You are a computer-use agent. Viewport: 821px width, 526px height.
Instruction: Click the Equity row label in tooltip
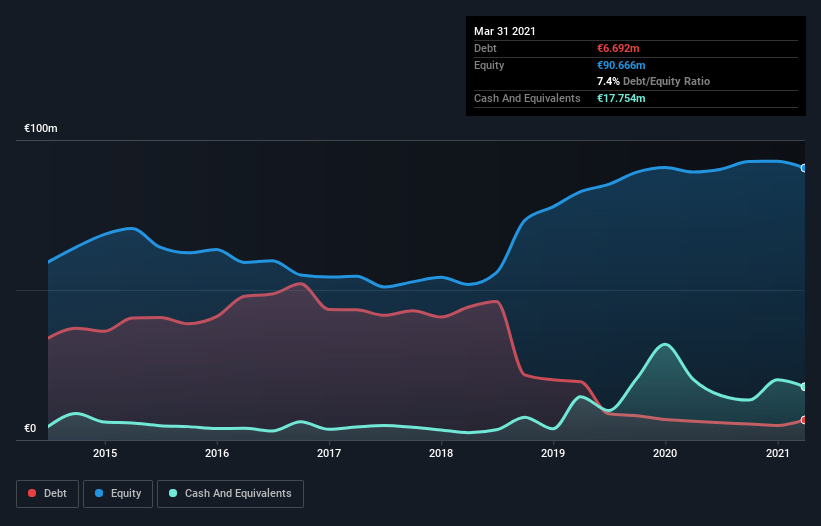coord(489,65)
